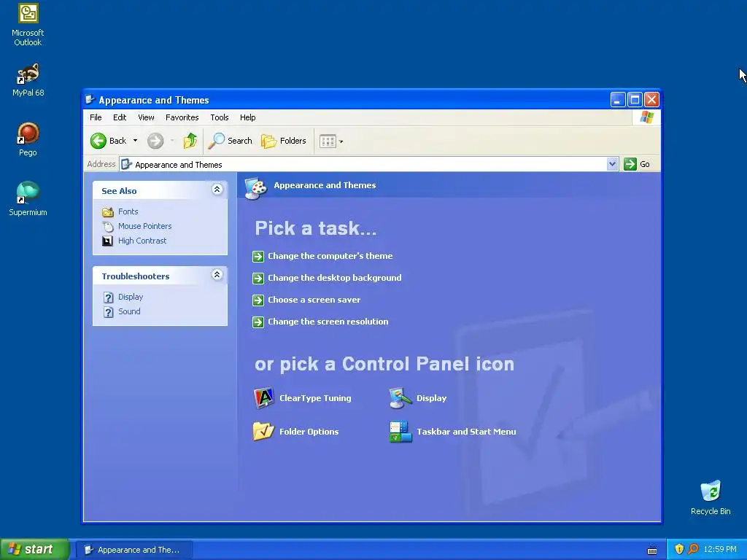Screen dimensions: 747x560
Task: Click arrow icon beside Choose a screen saver
Action: [258, 300]
